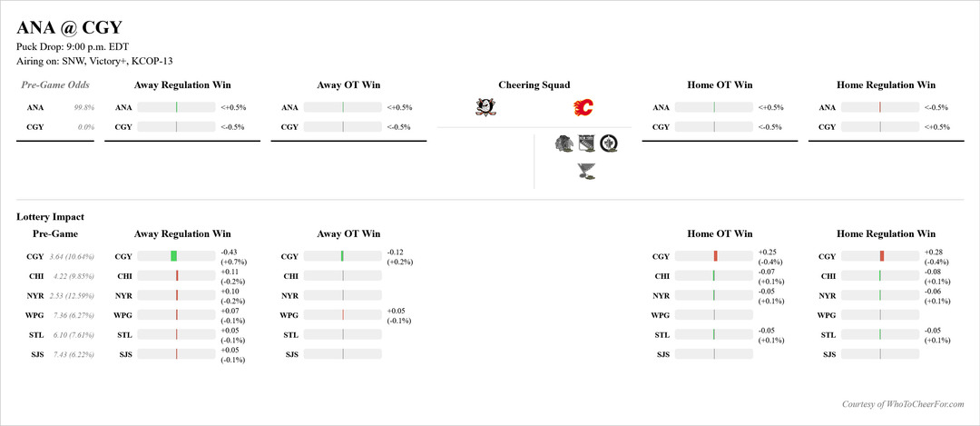Click CGY's green bar under lottery Away OT Win
Viewport: 980px width, 426px height.
[x=342, y=256]
